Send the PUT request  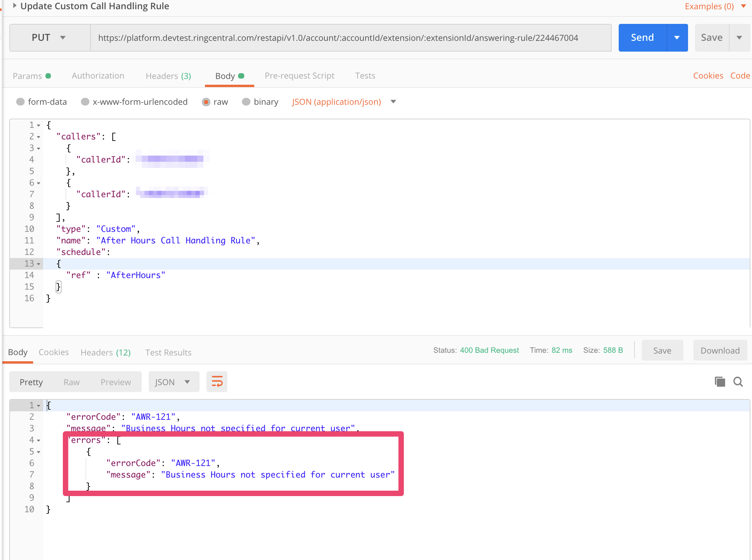coord(642,37)
